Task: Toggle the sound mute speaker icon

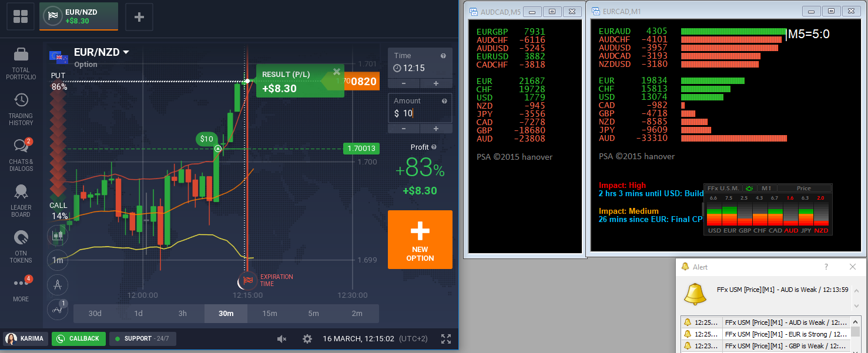Action: [281, 339]
